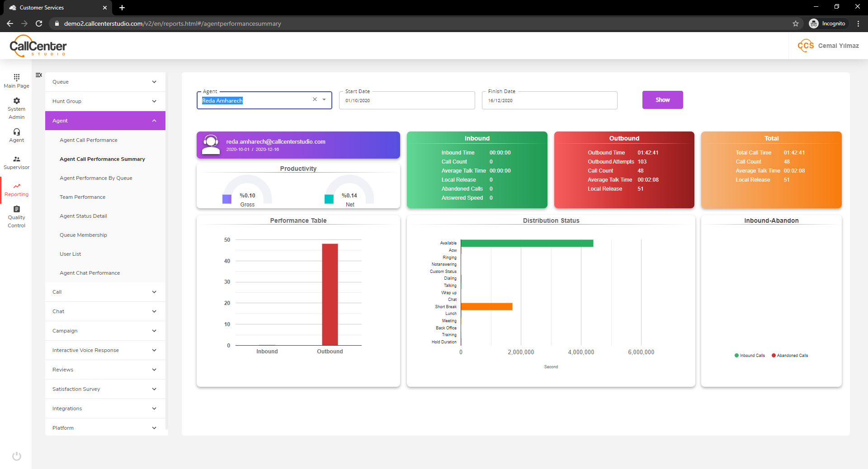Open the Main Page grid icon

click(x=17, y=77)
